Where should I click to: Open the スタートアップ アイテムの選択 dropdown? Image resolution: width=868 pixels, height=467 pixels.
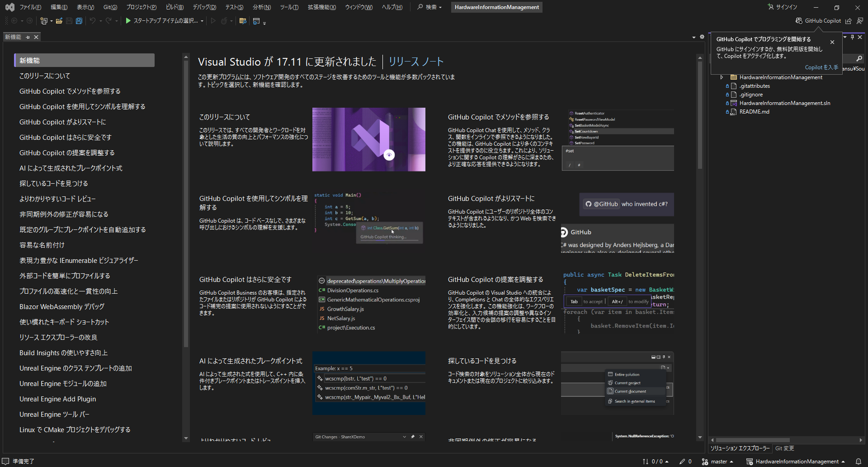202,21
